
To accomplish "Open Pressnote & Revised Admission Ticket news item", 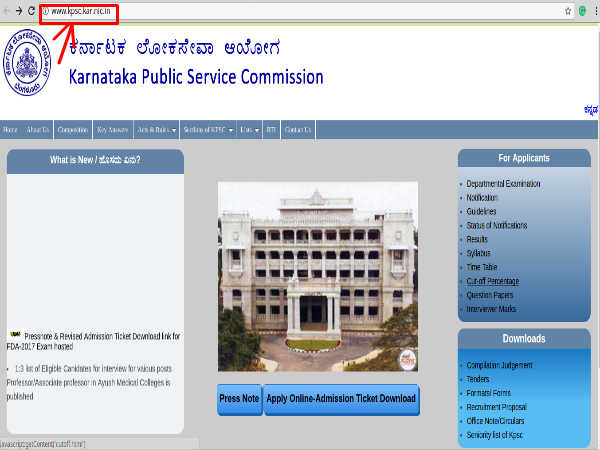I will pyautogui.click(x=94, y=341).
